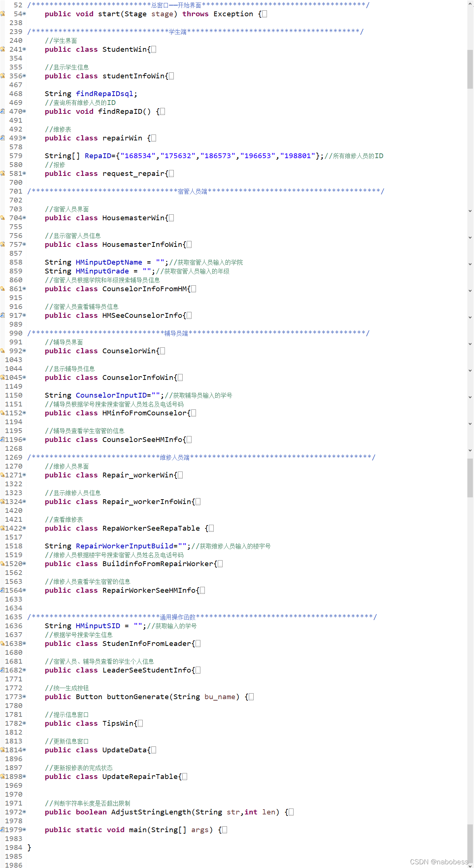The image size is (474, 868).
Task: Expand the AdjustStringLength fold at line 1972
Action: (x=24, y=812)
